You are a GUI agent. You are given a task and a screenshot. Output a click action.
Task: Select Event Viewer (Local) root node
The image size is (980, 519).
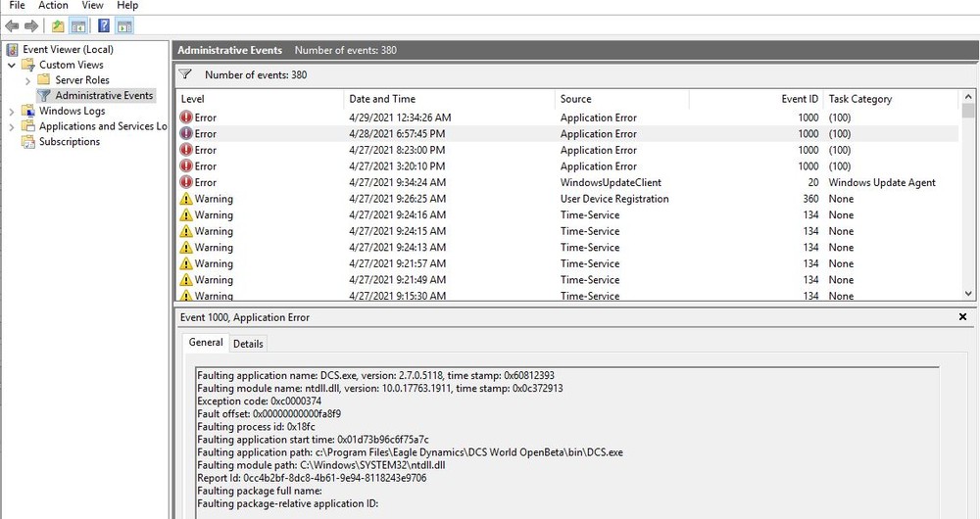tap(69, 49)
